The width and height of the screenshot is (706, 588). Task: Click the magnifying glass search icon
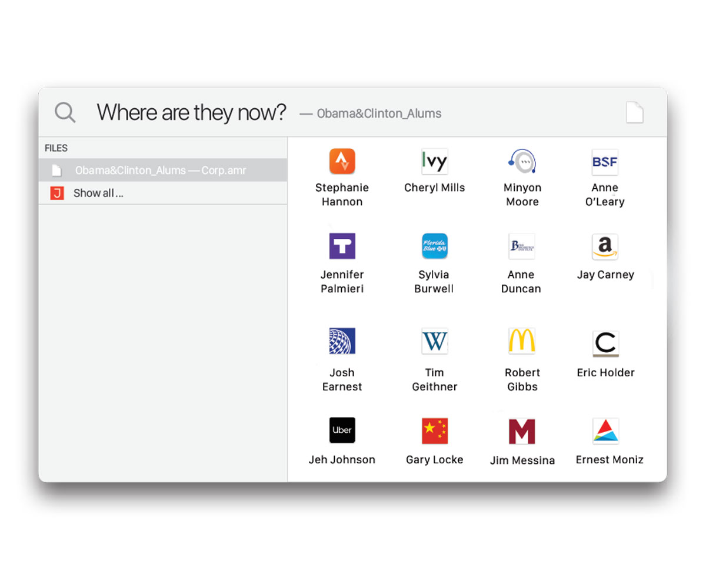[x=65, y=112]
